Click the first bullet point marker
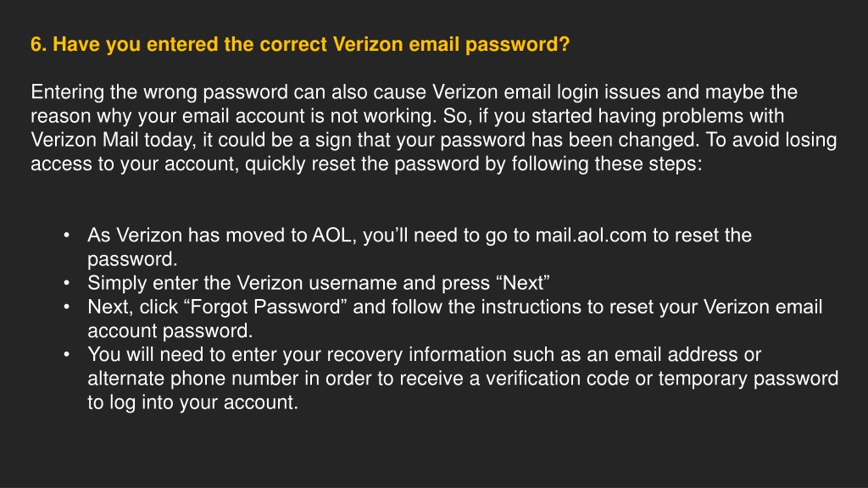Screen dimensions: 868x488 click(x=66, y=236)
